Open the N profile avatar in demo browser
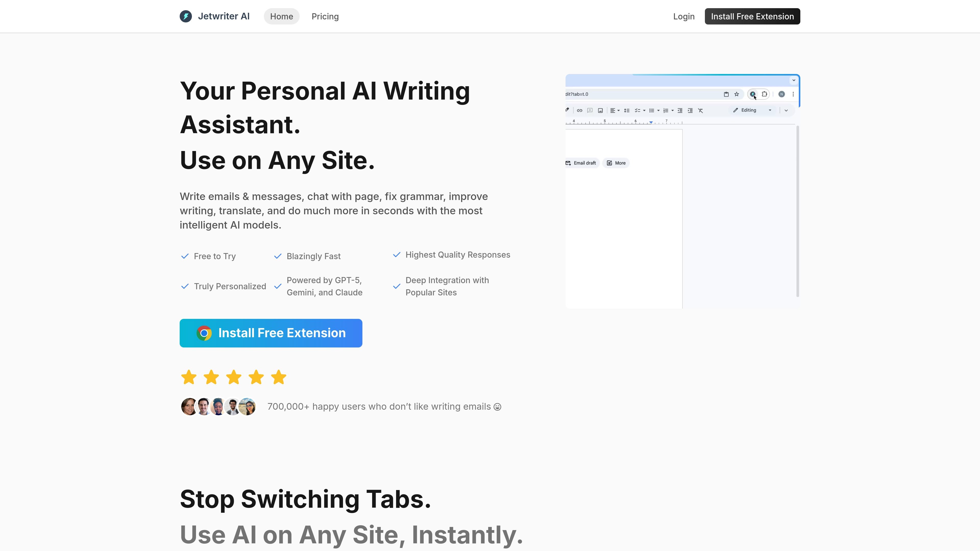Screen dimensions: 980x551 [x=781, y=94]
